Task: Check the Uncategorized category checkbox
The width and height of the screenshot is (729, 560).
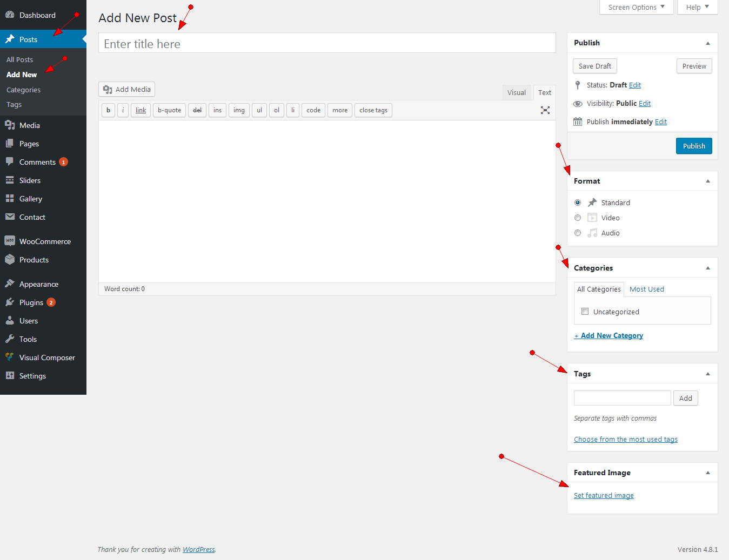Action: click(585, 312)
